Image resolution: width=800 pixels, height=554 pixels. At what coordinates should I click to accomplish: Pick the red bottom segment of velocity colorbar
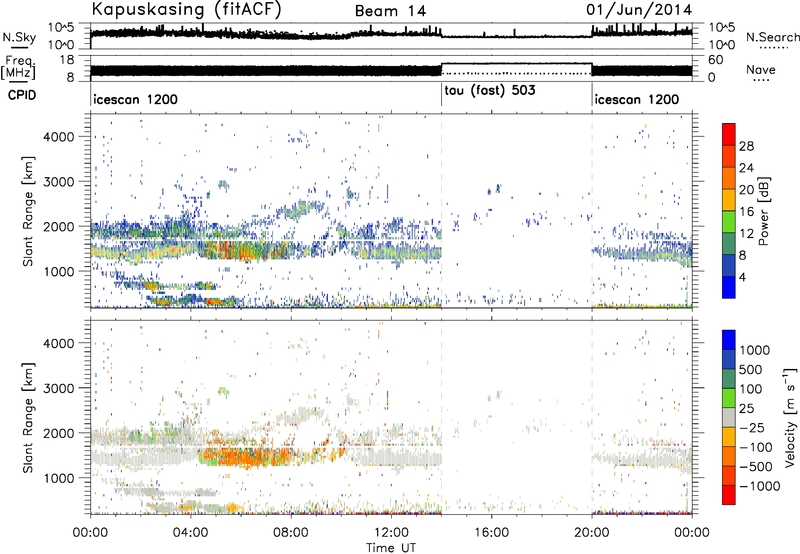(729, 495)
